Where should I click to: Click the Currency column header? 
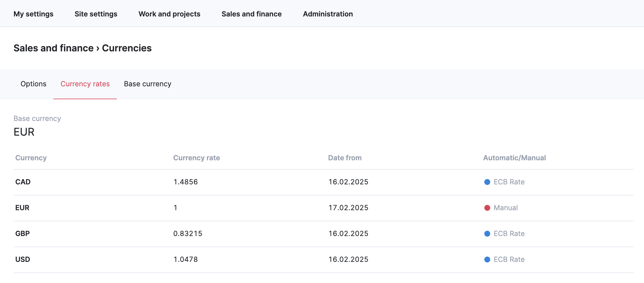31,158
